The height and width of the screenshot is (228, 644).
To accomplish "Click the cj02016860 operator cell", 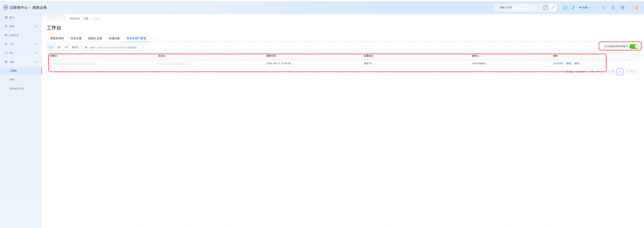I will coord(479,63).
